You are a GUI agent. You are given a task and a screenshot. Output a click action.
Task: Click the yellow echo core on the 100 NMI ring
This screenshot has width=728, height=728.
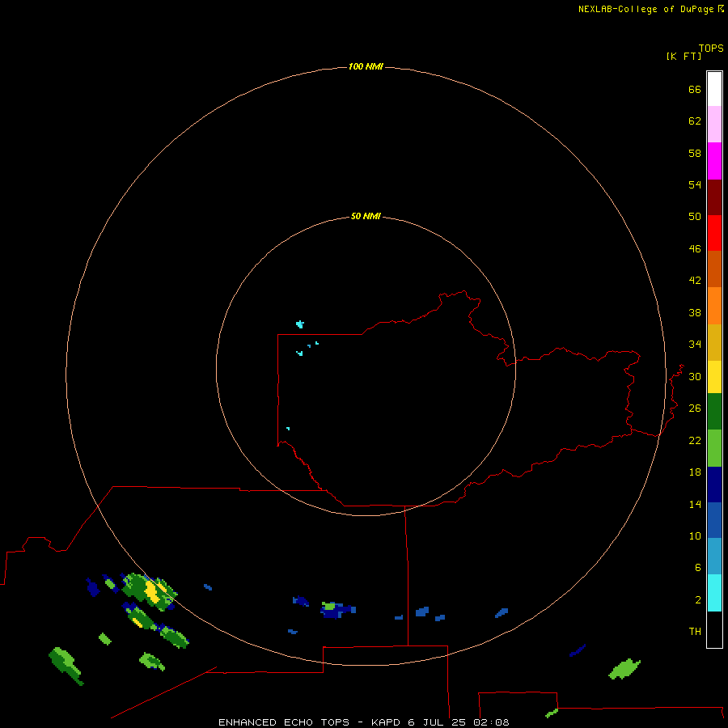coord(152,592)
